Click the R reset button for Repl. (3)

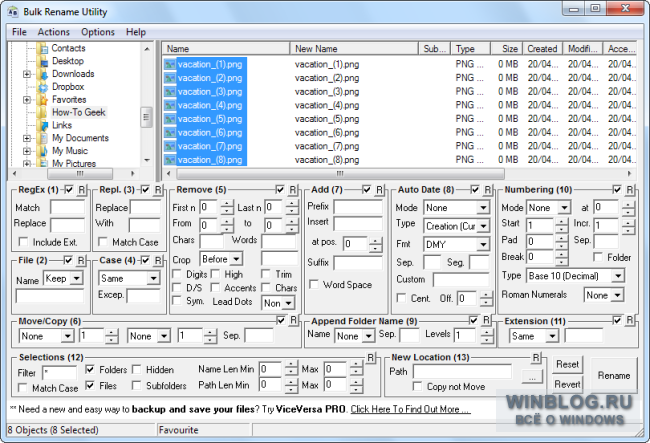[158, 190]
